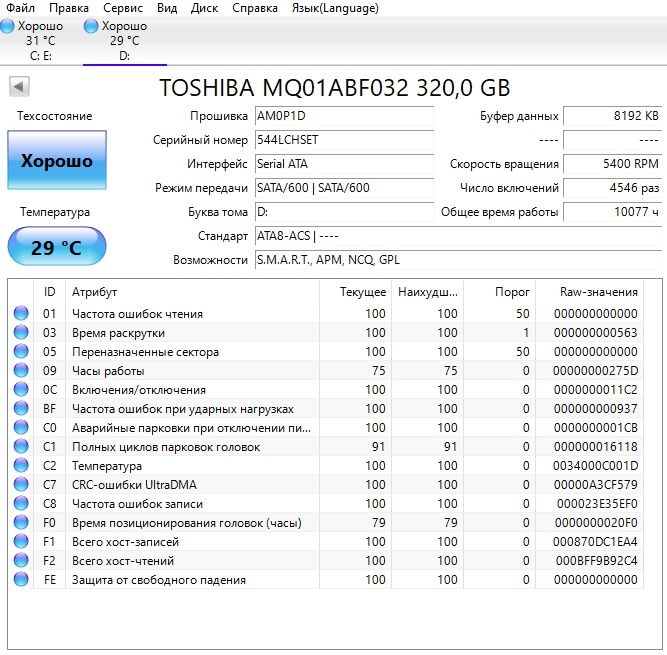The width and height of the screenshot is (667, 655).
Task: Click the Интерфейс field Serial ATA
Action: tap(344, 164)
